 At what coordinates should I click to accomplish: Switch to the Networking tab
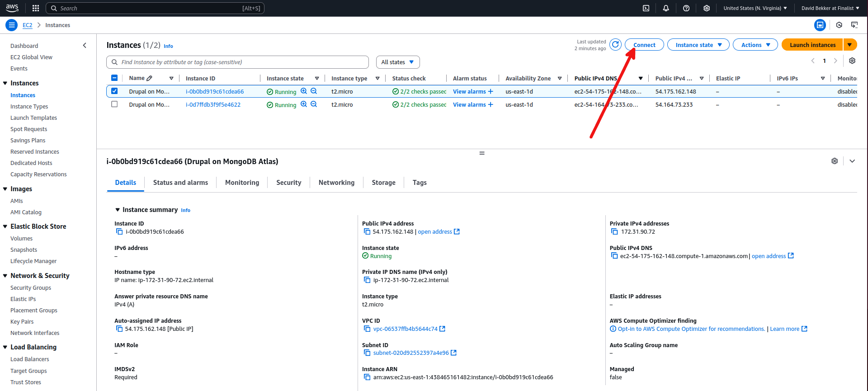coord(337,183)
